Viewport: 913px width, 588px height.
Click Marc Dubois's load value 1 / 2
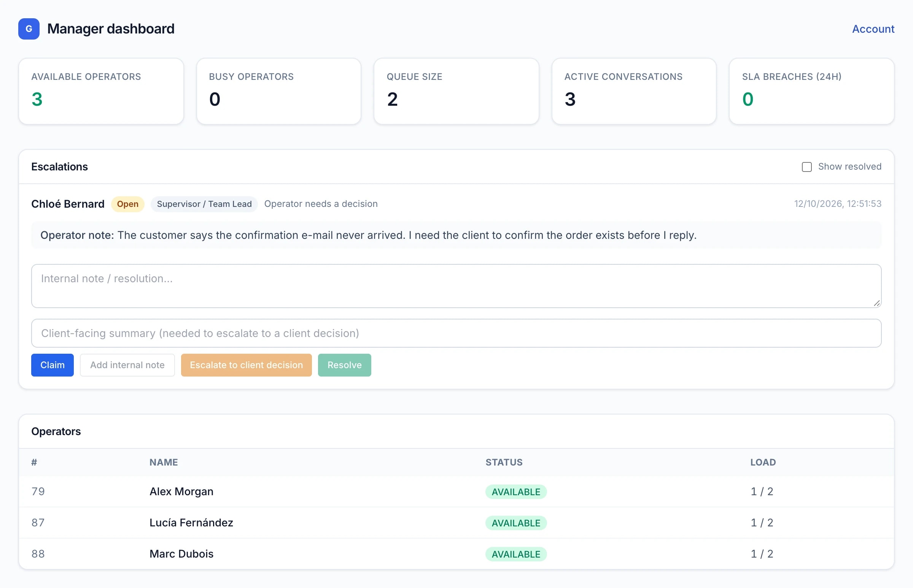pyautogui.click(x=762, y=554)
